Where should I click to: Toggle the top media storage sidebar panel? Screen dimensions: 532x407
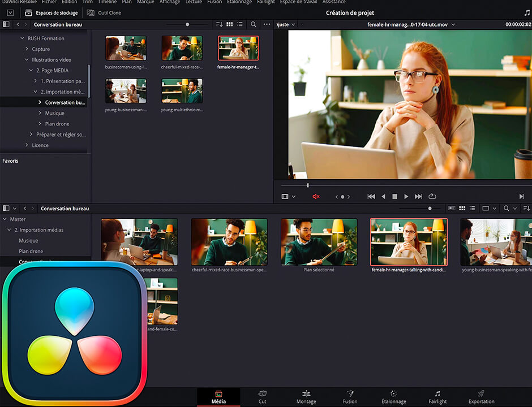6,24
